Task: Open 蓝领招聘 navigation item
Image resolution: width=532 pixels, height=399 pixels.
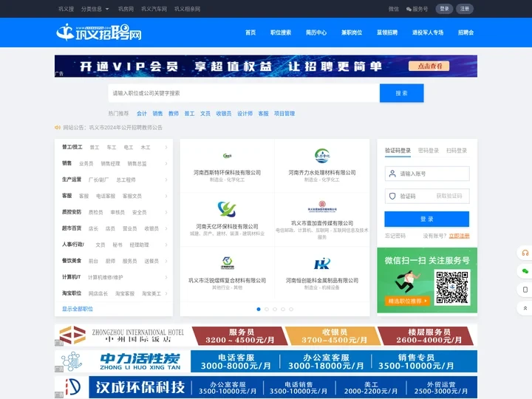Action: click(387, 33)
